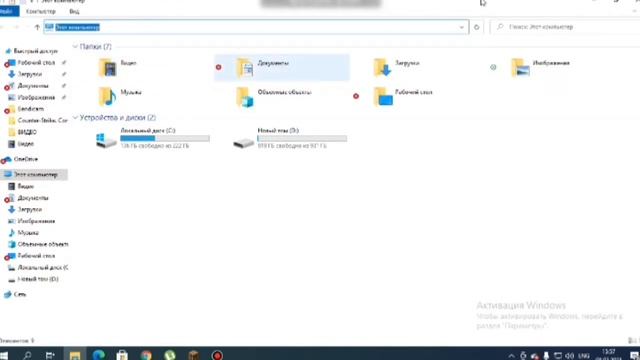The height and width of the screenshot is (360, 640).
Task: Open Microsoft Store from the taskbar
Action: coord(122,356)
